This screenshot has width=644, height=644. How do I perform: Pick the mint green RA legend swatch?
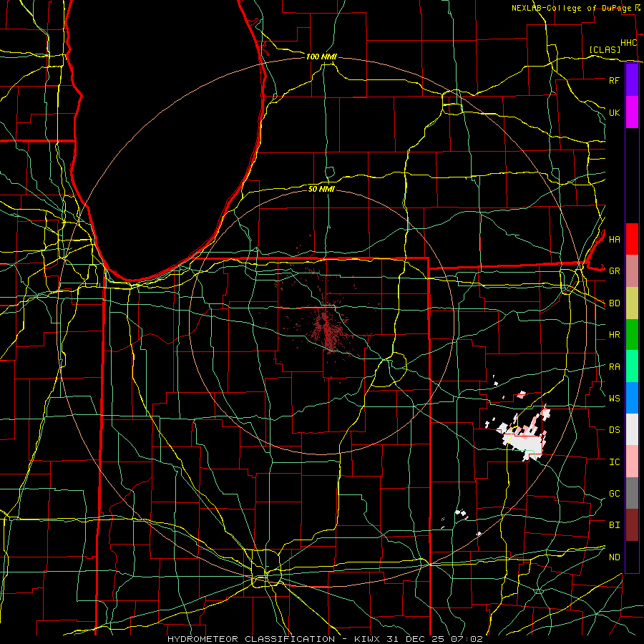[x=632, y=366]
